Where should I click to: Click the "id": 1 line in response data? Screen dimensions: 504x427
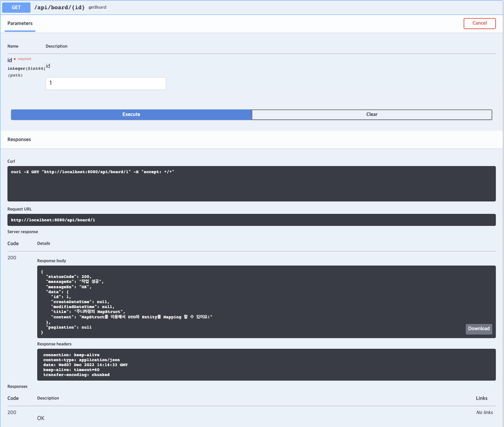(61, 297)
